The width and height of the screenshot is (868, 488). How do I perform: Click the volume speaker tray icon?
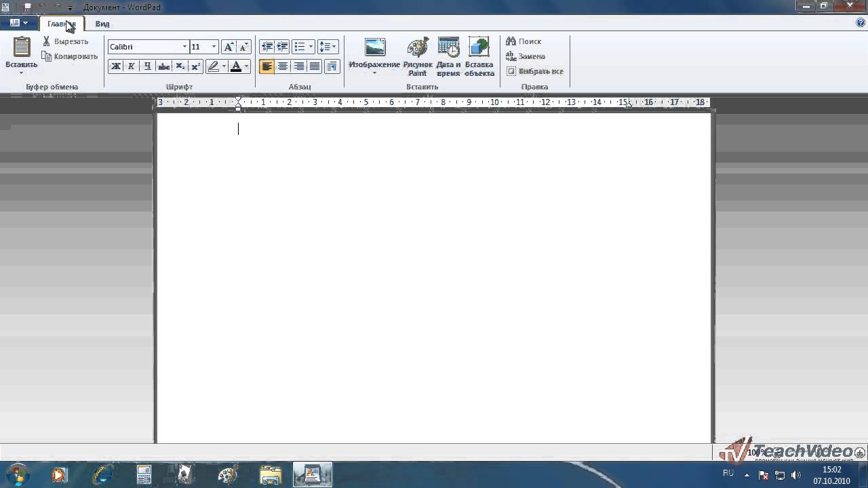tap(796, 475)
